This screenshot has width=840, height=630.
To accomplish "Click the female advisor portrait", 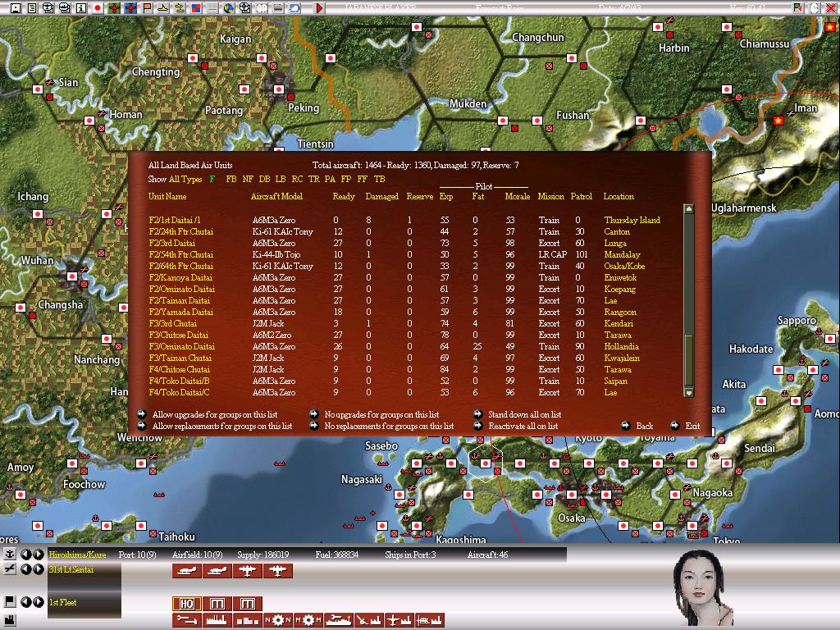I will point(703,587).
